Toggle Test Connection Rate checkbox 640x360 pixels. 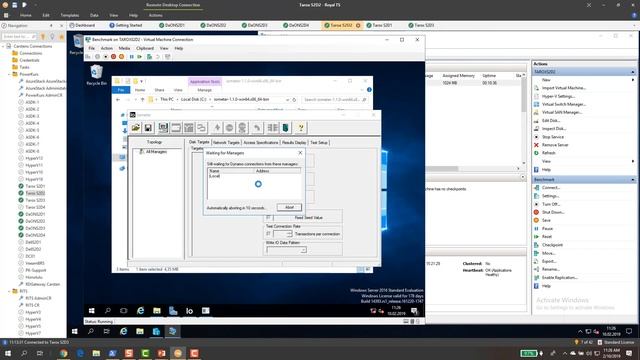(x=268, y=234)
